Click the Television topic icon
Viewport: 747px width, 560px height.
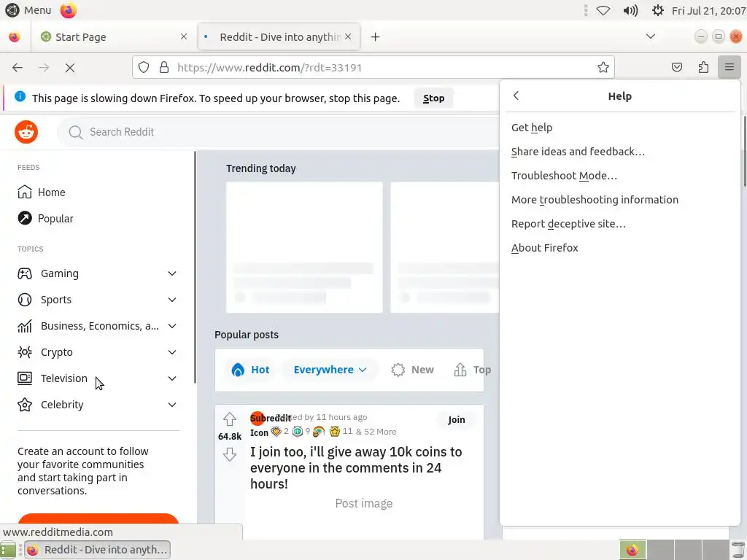coord(25,378)
